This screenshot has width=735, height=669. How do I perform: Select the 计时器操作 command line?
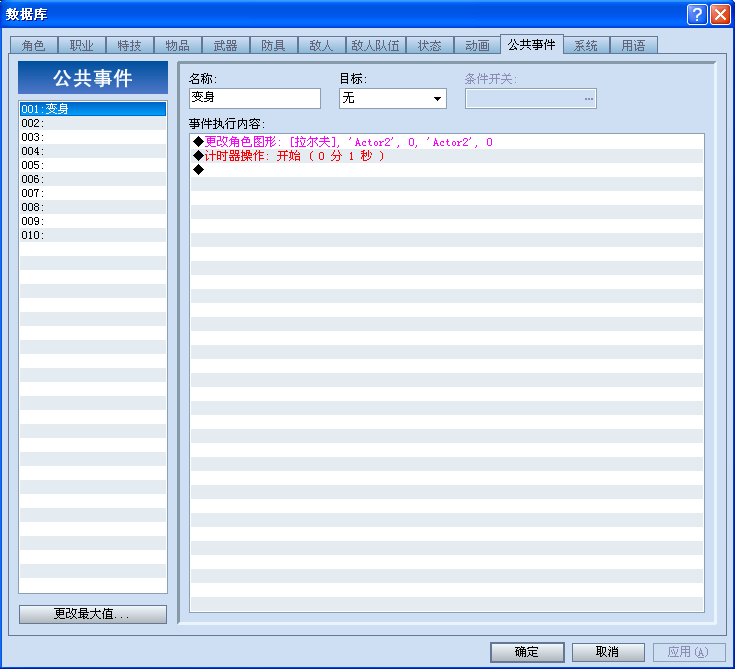447,156
